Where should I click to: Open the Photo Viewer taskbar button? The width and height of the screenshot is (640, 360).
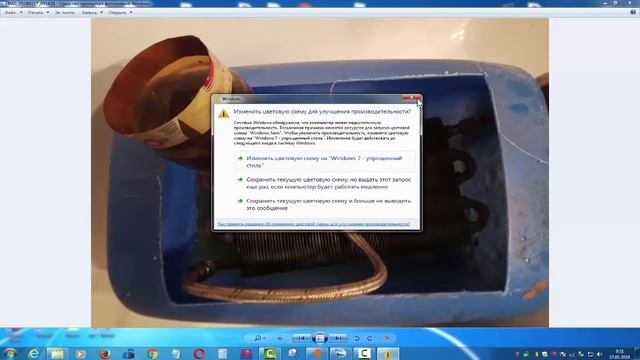pyautogui.click(x=340, y=353)
